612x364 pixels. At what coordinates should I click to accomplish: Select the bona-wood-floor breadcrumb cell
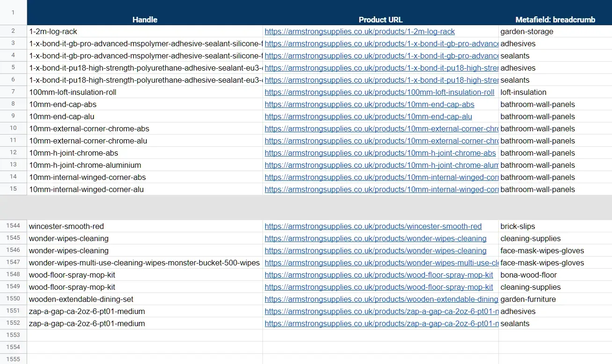(555, 275)
